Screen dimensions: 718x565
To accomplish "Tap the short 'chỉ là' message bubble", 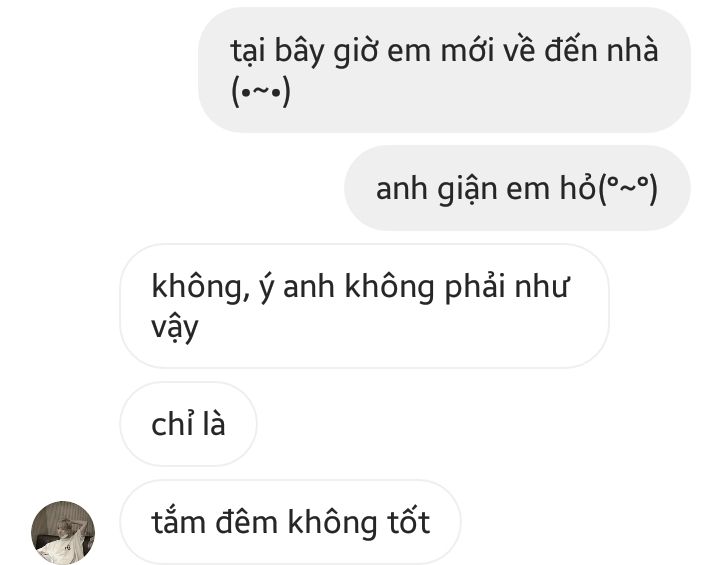I will click(188, 424).
